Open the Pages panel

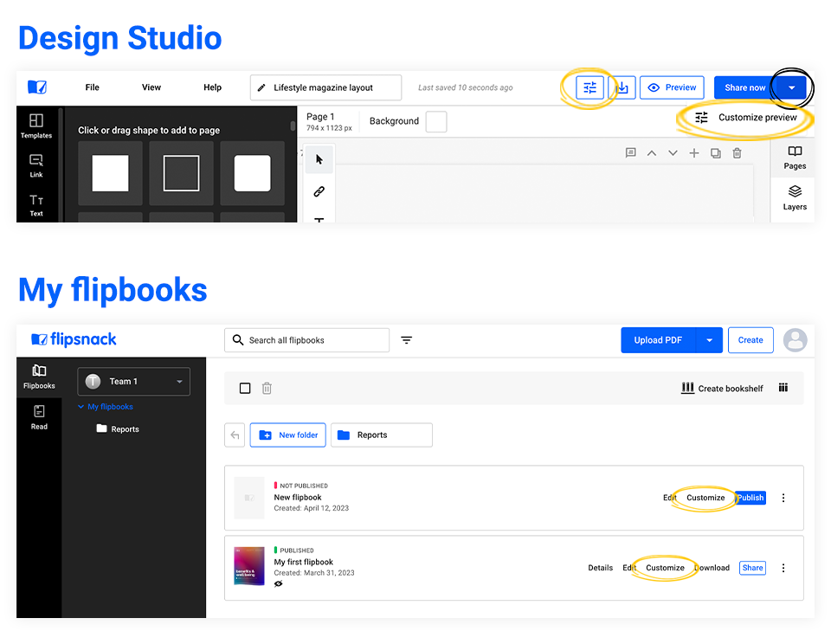(x=795, y=158)
